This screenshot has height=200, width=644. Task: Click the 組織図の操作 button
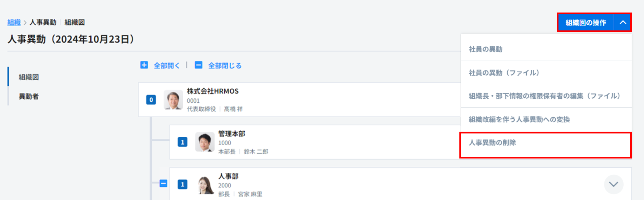click(x=585, y=23)
